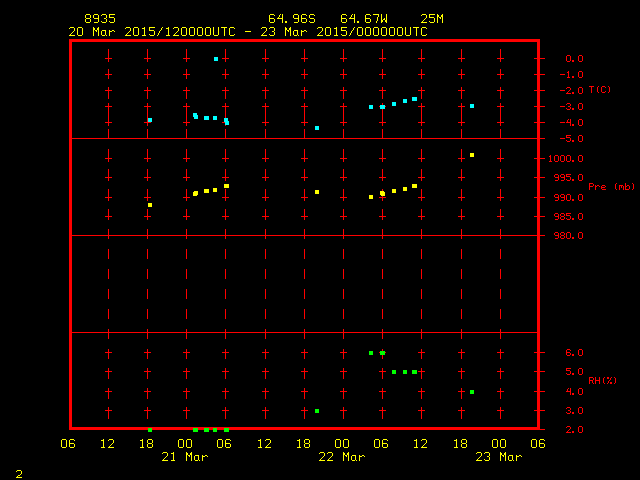Click the 00 hour label above 23 Mar

tap(499, 444)
